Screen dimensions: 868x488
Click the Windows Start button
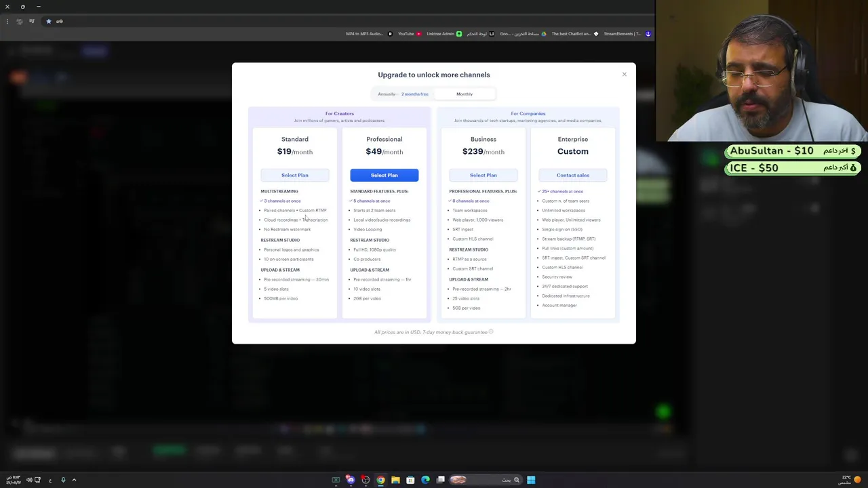click(x=531, y=480)
